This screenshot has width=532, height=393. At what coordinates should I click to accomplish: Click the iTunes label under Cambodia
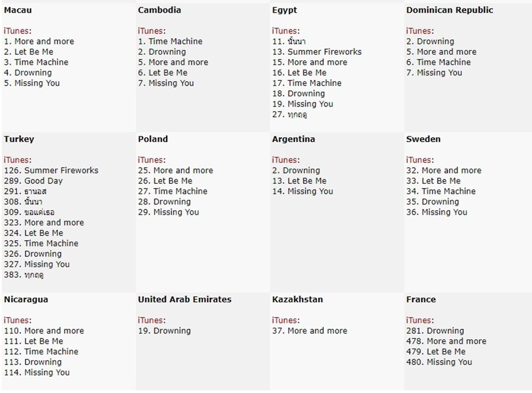[151, 31]
